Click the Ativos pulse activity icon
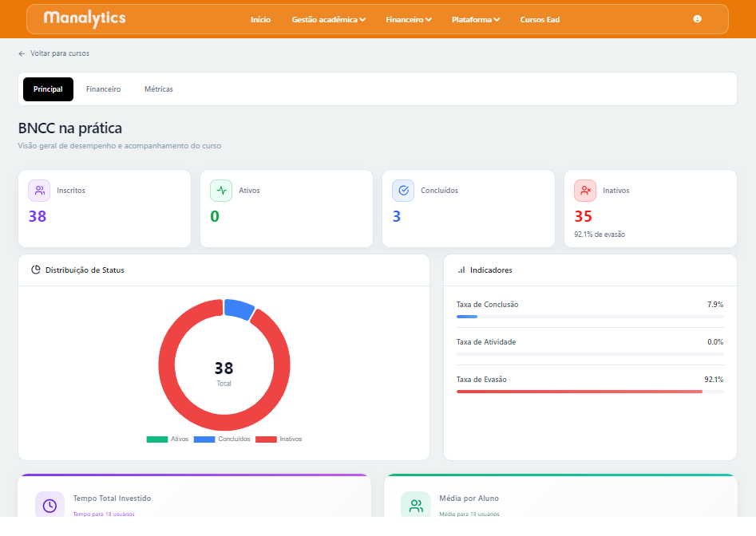Viewport: 756px width, 536px height. point(221,191)
